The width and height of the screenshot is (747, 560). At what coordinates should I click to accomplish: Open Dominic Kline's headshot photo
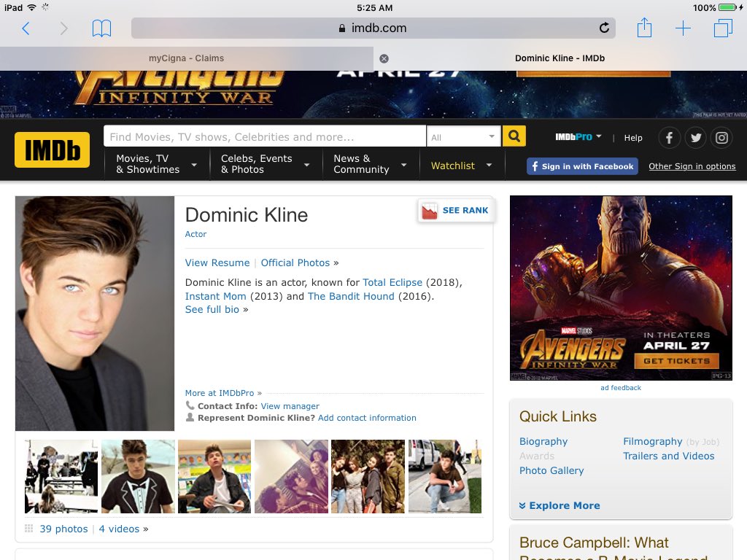pos(95,314)
